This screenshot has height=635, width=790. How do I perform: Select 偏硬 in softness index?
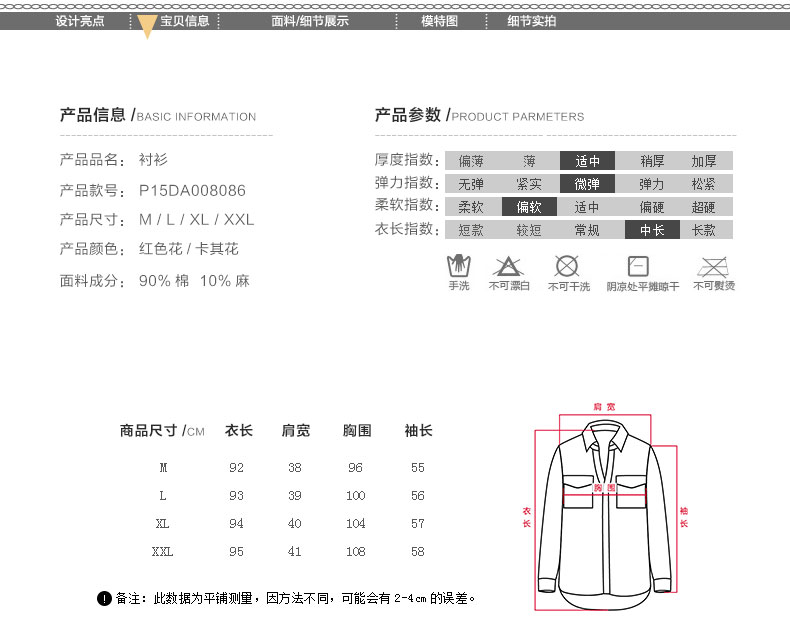click(652, 207)
